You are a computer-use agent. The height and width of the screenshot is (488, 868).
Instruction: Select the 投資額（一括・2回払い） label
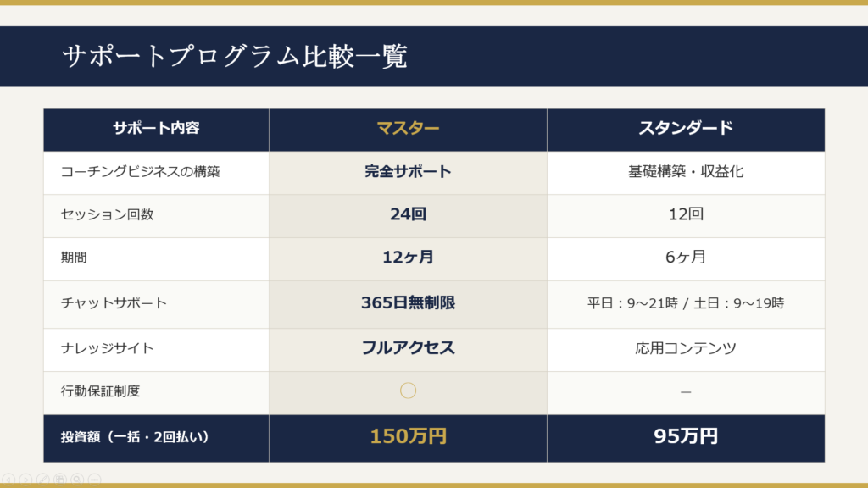tap(135, 438)
